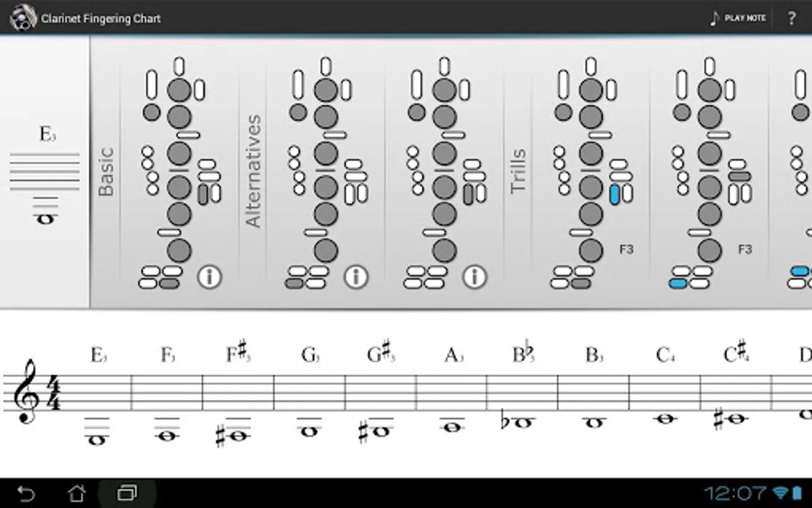
Task: Open info for the first Alternatives fingering
Action: [x=356, y=277]
